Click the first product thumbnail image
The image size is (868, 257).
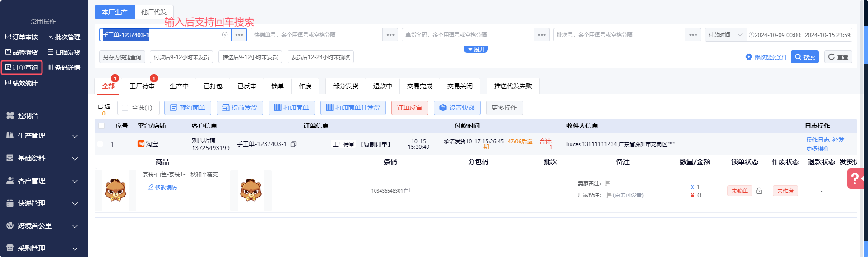116,190
